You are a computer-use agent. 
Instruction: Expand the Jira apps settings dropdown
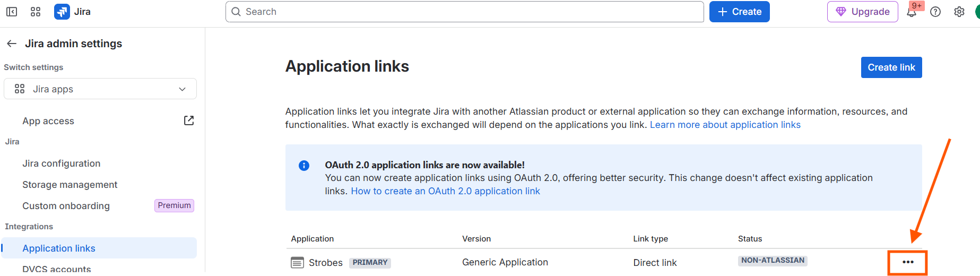click(100, 89)
